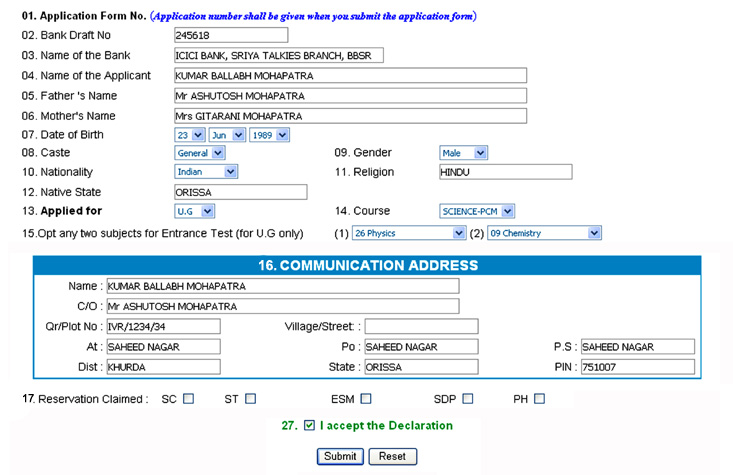The width and height of the screenshot is (733, 475).
Task: Click the Bank Draft No field
Action: 231,35
